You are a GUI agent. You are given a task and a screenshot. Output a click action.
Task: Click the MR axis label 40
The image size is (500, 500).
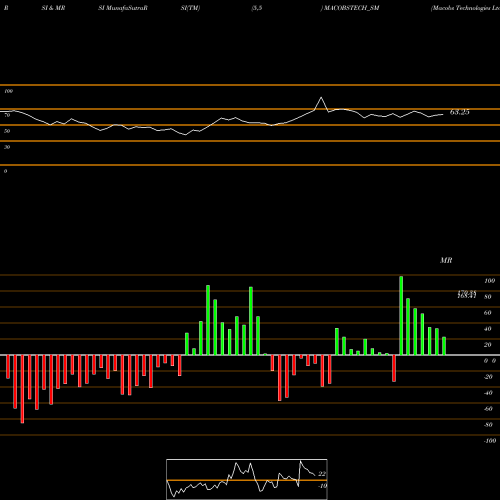pos(488,329)
